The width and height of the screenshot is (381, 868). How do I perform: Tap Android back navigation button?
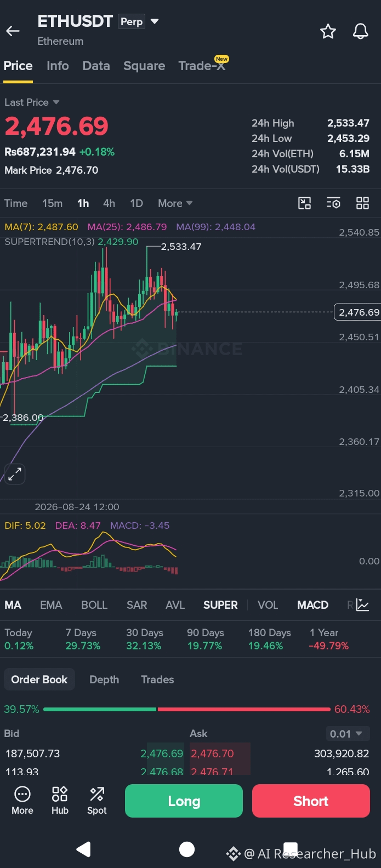pos(83,849)
